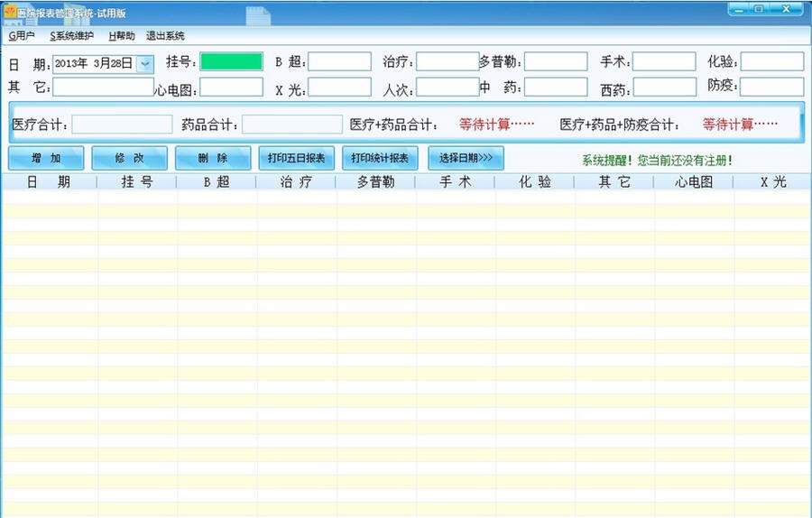Minimize the window

tap(739, 9)
